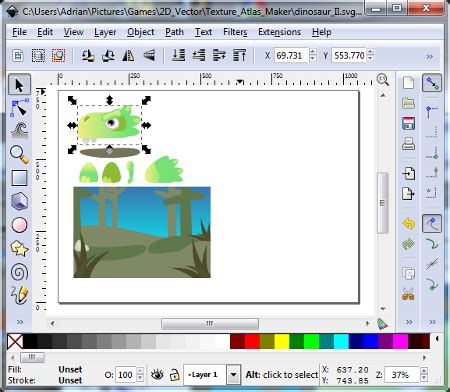Expand snap bar overflow chevron

pos(432,322)
